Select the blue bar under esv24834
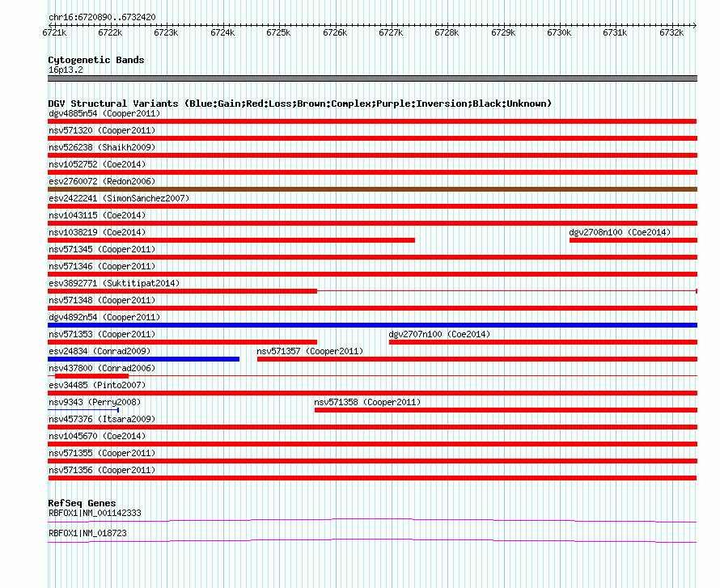This screenshot has height=588, width=720. coord(143,359)
